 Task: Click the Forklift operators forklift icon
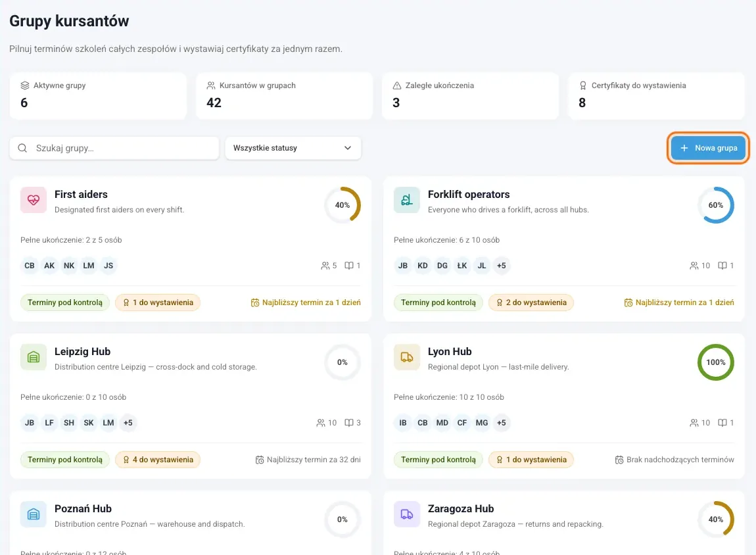tap(406, 200)
